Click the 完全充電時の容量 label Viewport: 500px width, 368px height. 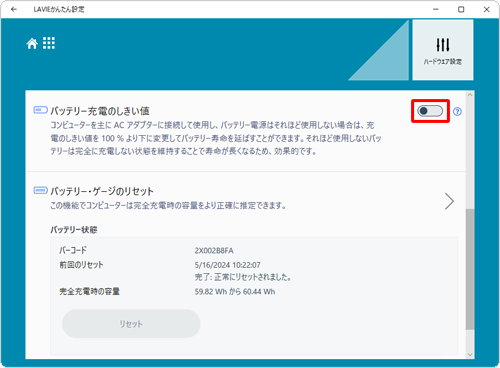[90, 292]
